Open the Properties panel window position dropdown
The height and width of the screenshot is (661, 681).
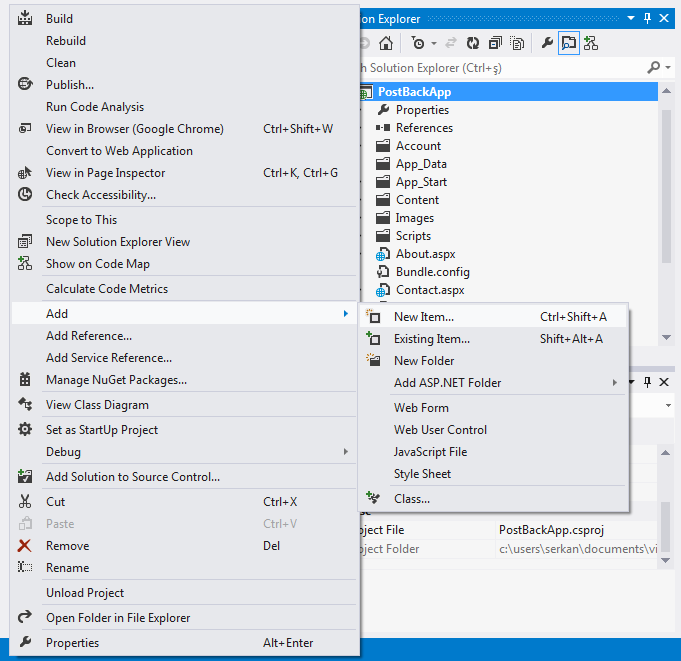(x=632, y=382)
